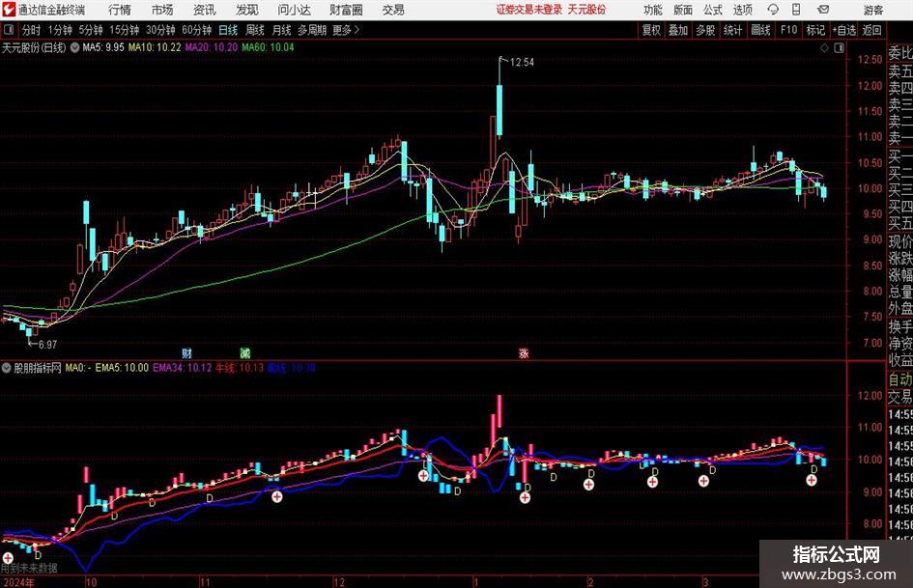Click the 游客 user label
Viewport: 913px width, 588px height.
pos(873,10)
